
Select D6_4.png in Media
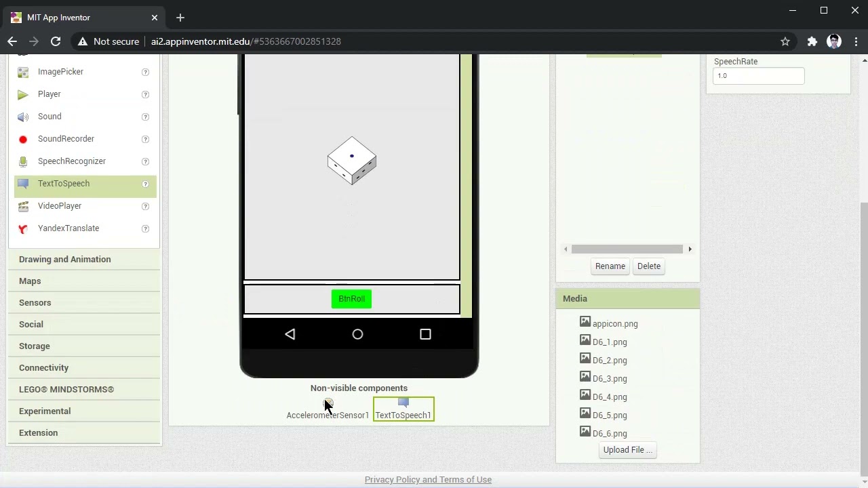[x=609, y=396]
